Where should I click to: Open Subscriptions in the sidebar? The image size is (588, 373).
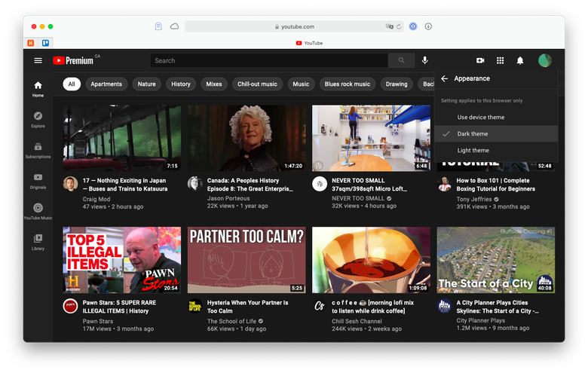pos(38,150)
